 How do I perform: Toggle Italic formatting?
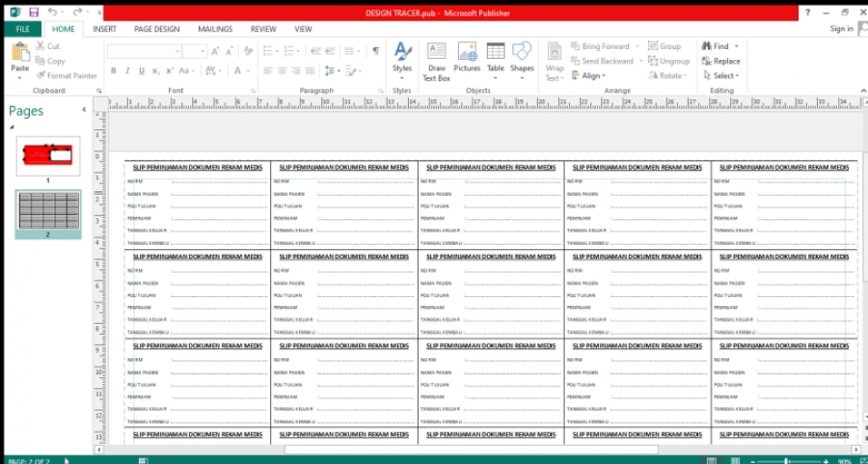(x=127, y=70)
